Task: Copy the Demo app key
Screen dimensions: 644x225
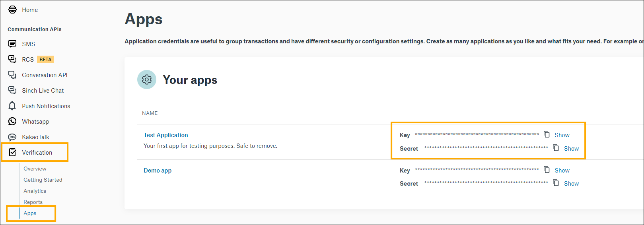Action: (547, 170)
